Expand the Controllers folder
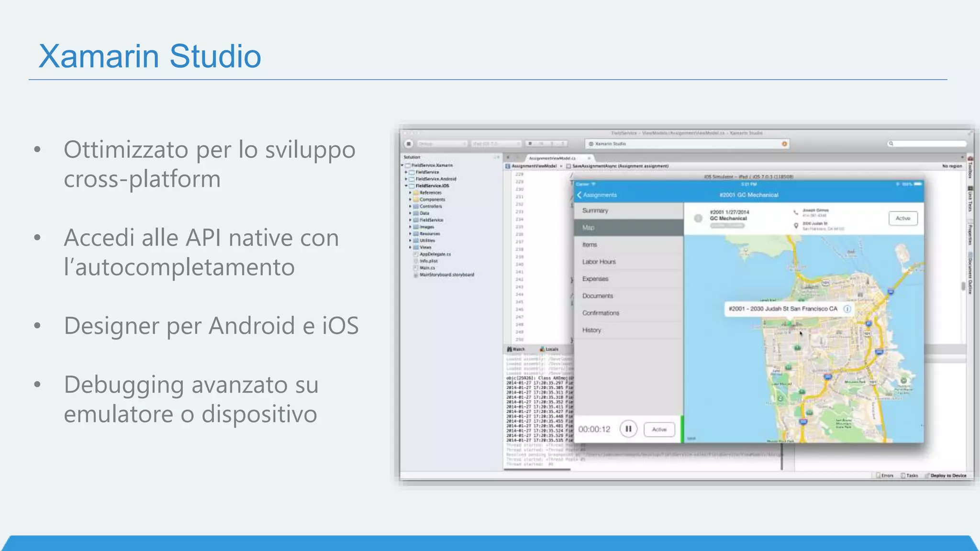 coord(410,206)
